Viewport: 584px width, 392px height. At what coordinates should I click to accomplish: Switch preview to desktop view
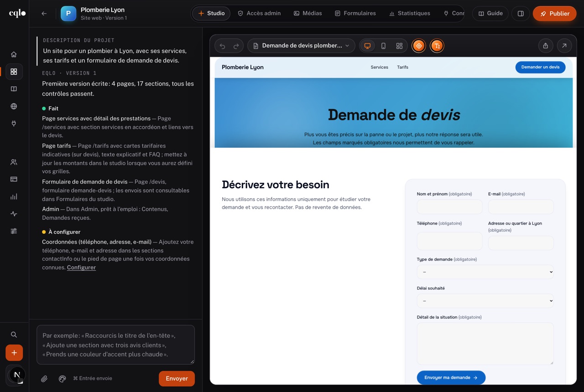pos(367,46)
